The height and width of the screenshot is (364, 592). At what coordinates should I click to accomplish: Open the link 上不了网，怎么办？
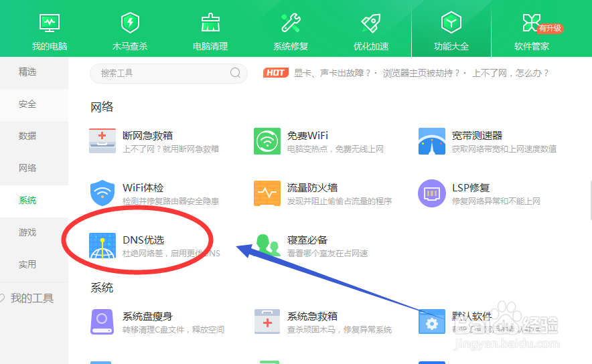[x=511, y=73]
